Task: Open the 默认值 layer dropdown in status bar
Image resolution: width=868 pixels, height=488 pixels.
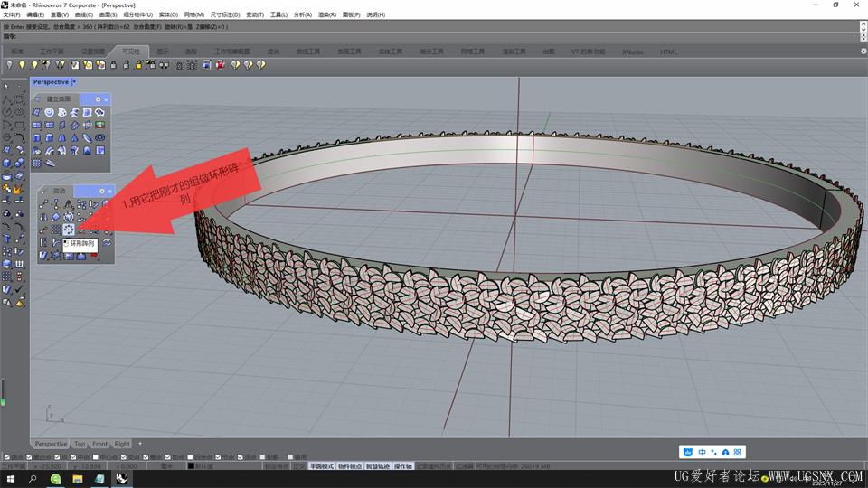Action: [206, 466]
